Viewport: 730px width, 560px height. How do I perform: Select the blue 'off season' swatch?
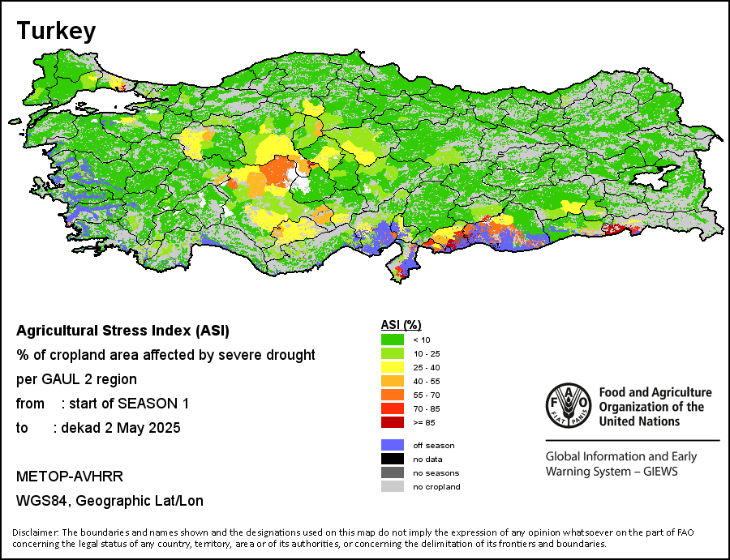pyautogui.click(x=393, y=445)
